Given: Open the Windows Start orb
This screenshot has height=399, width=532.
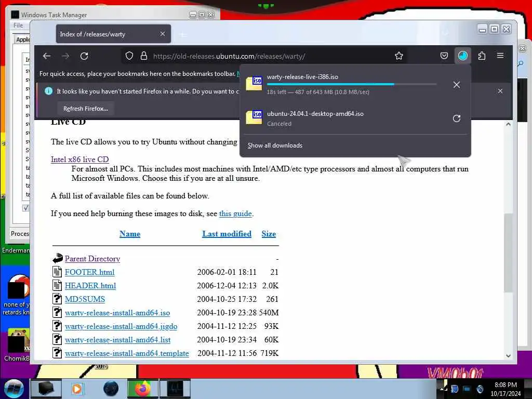Looking at the screenshot, I should (x=14, y=389).
